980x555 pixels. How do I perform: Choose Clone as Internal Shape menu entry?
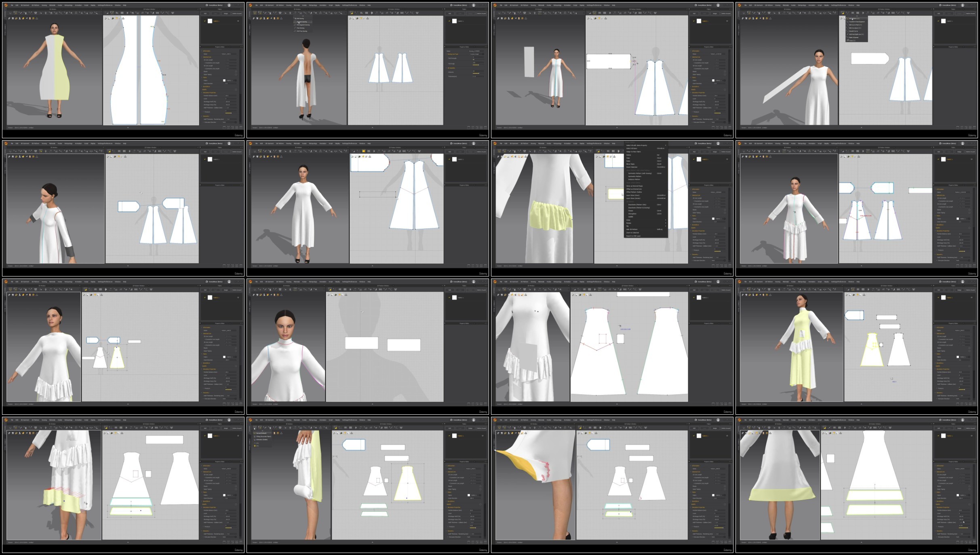[x=634, y=186]
